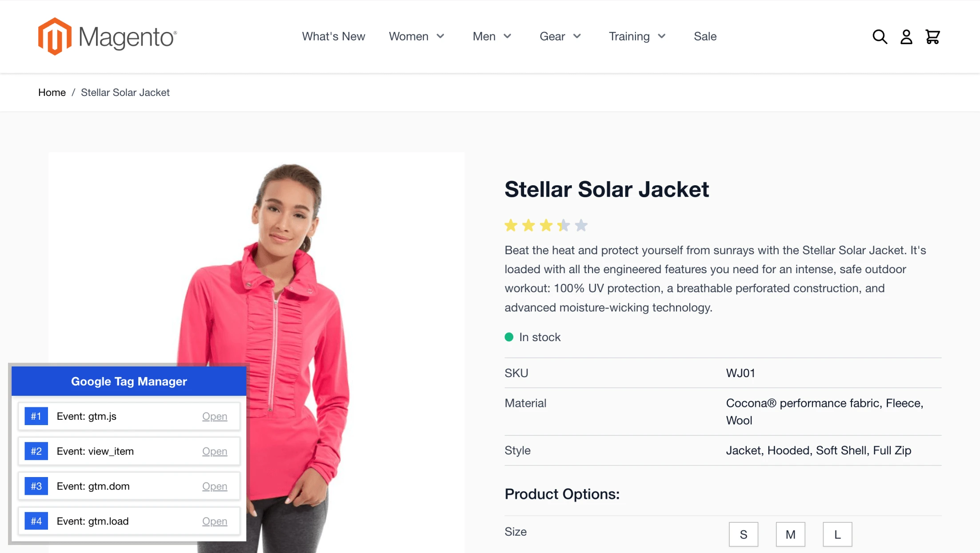Go to the Sale menu item
980x553 pixels.
coord(705,36)
